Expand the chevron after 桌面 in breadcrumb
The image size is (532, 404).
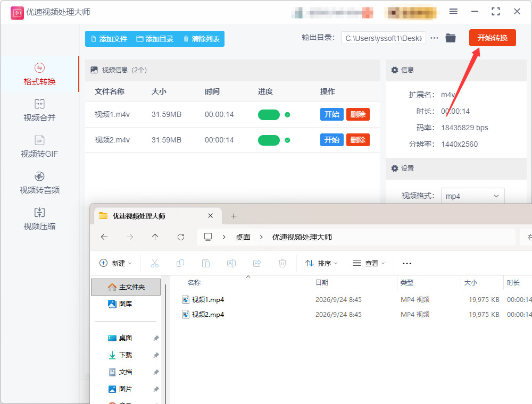tap(261, 237)
